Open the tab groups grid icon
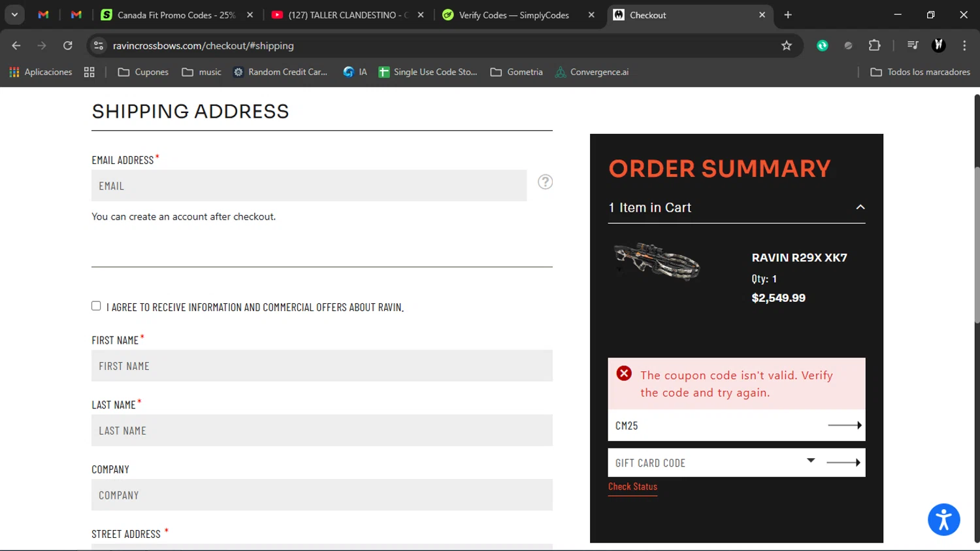 90,72
